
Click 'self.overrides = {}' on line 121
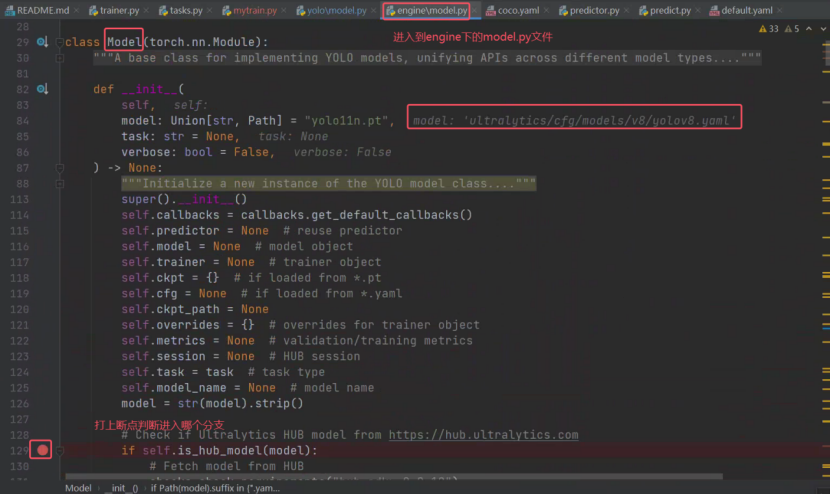pyautogui.click(x=188, y=325)
